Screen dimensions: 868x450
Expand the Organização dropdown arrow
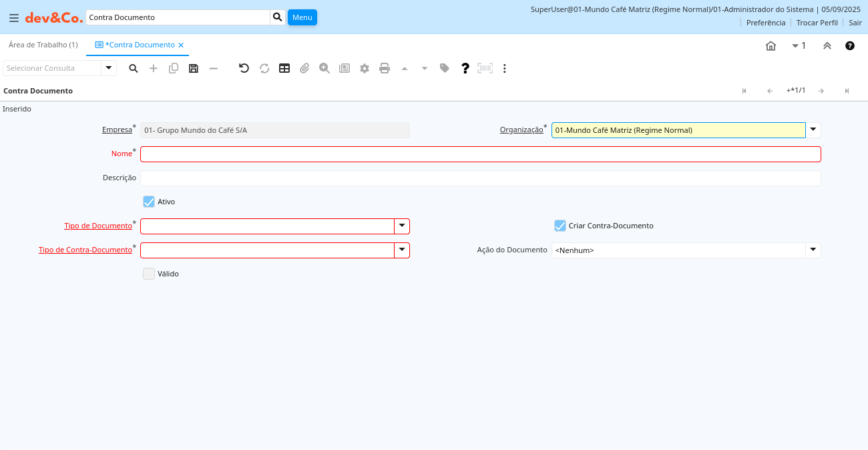click(813, 130)
